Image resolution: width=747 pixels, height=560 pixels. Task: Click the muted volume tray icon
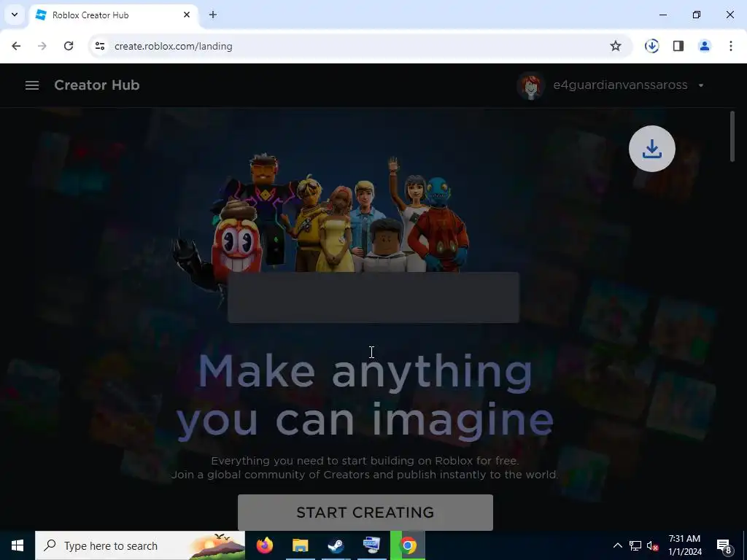(653, 545)
